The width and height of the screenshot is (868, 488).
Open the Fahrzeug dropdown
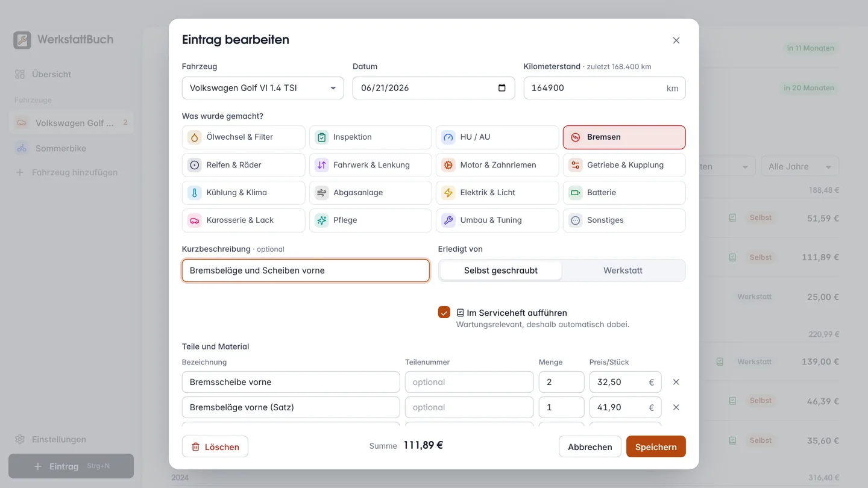pyautogui.click(x=263, y=88)
